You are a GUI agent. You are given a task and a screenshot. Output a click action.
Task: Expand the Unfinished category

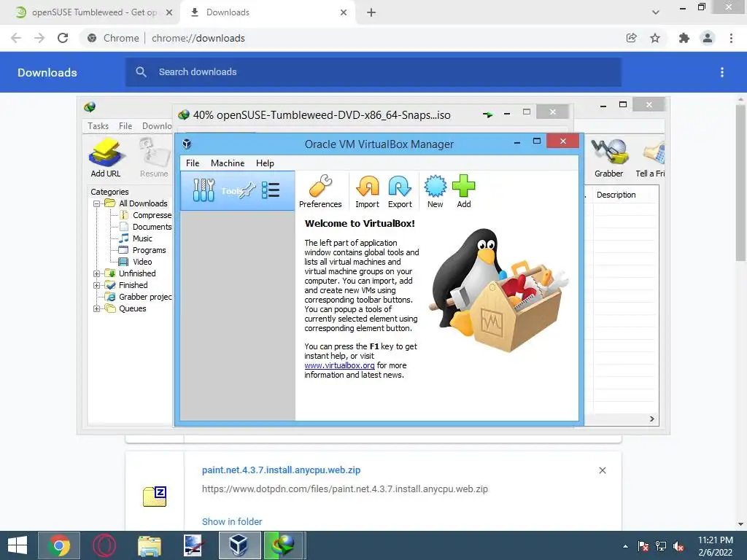(x=97, y=274)
